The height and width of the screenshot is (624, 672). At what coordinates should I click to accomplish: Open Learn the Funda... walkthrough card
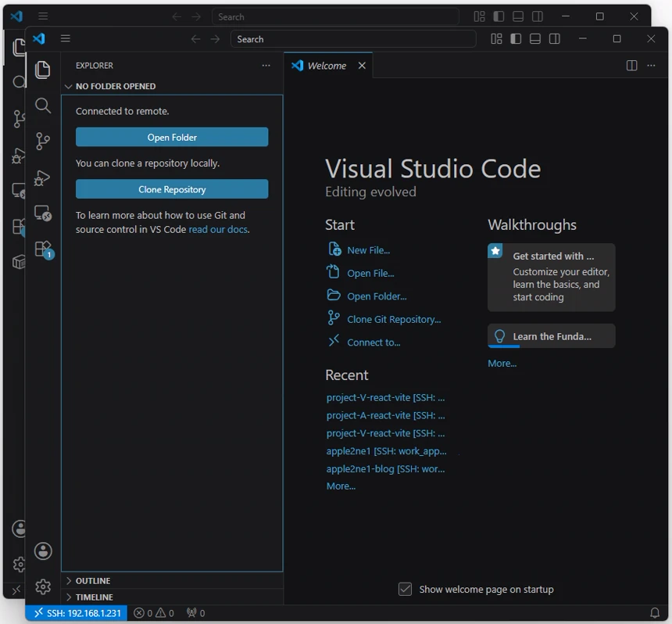point(551,336)
